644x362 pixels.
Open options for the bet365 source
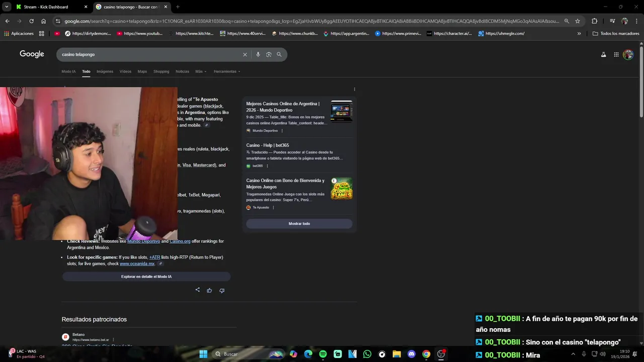click(x=267, y=166)
